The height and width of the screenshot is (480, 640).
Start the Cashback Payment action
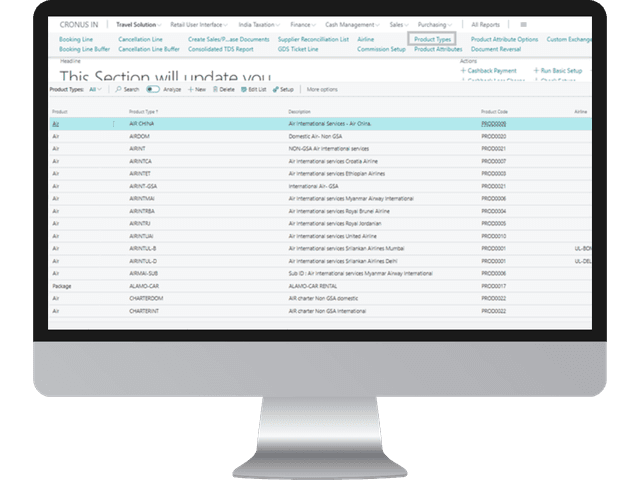coord(489,71)
